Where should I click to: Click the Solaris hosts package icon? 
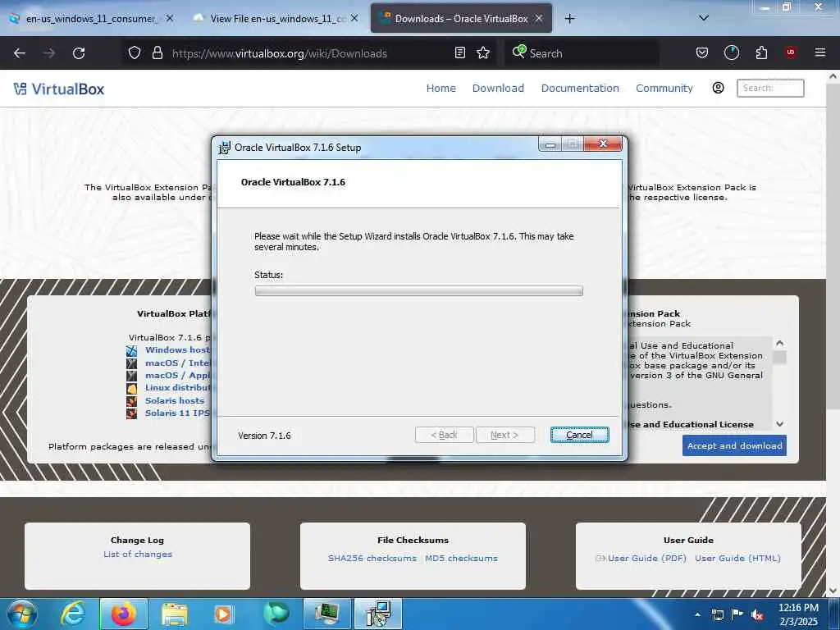[x=132, y=400]
